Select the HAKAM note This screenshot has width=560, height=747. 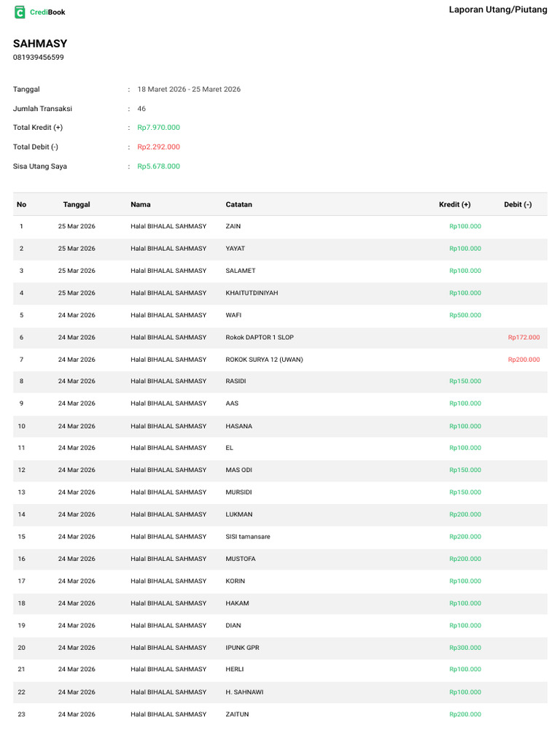[x=237, y=603]
